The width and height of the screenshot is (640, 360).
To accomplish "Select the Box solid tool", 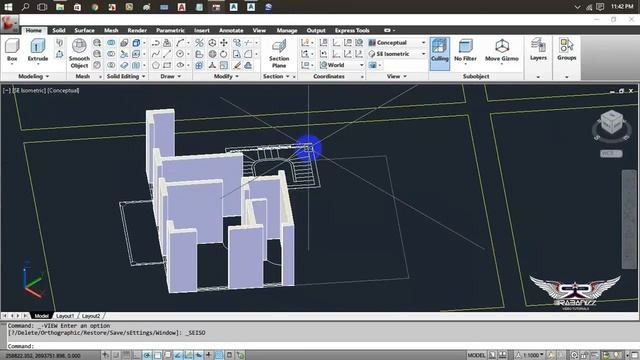I will [x=12, y=50].
